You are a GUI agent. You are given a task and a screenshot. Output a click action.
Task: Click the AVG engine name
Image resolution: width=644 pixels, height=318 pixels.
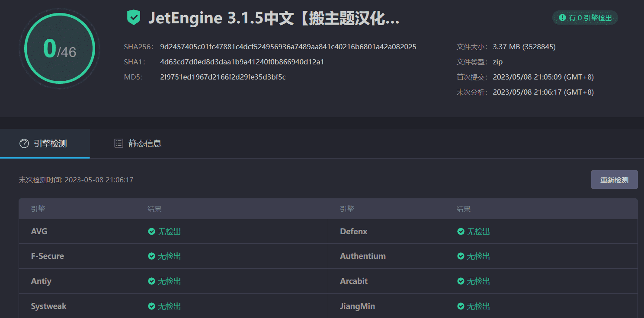pyautogui.click(x=39, y=232)
